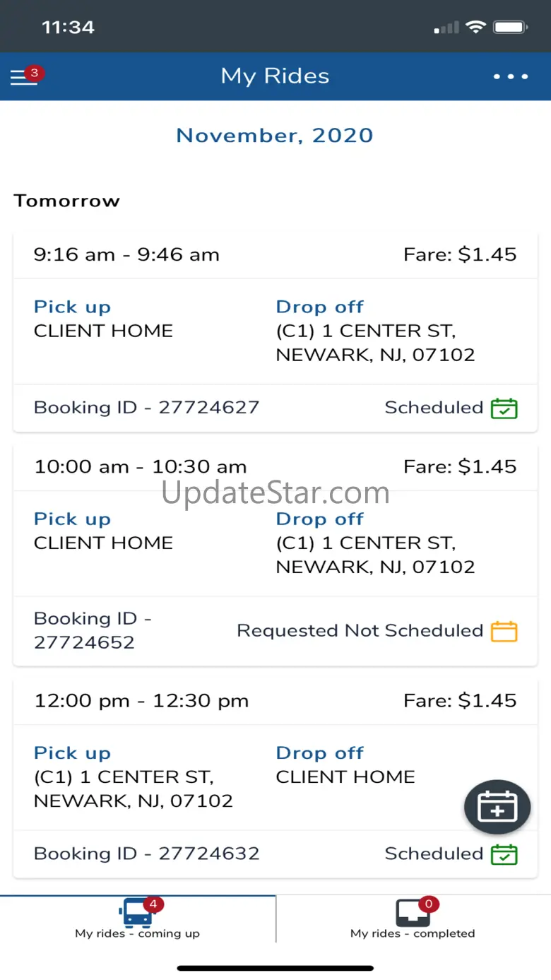
Task: Open the three-dot more options menu
Action: point(511,76)
